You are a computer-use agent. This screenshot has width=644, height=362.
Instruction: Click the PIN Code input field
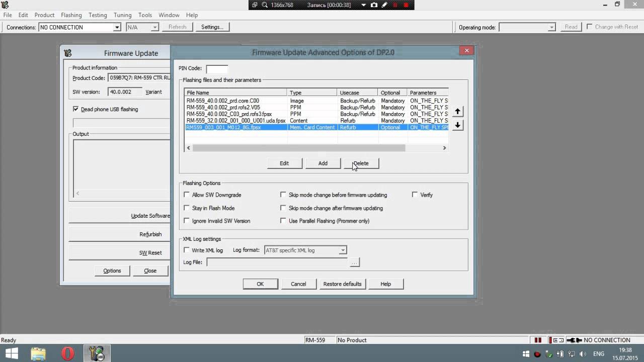217,69
